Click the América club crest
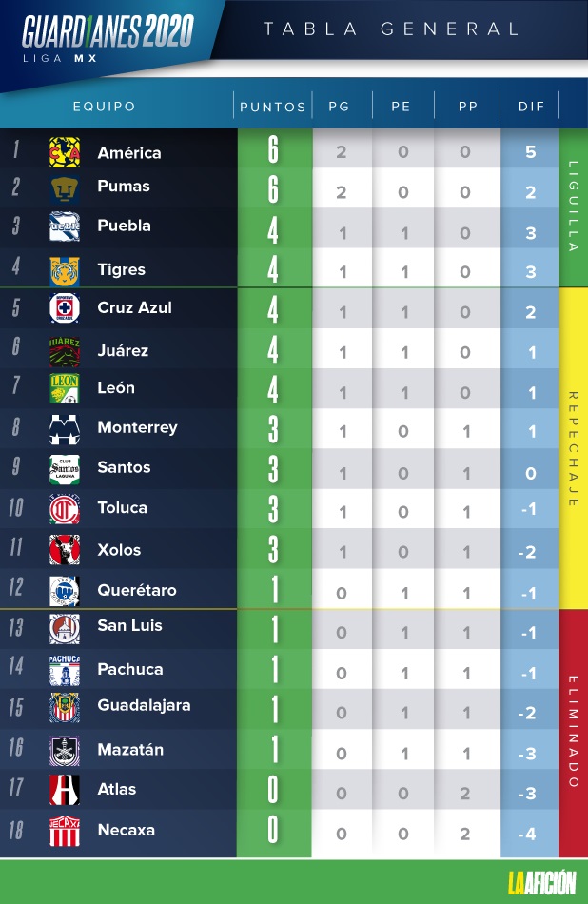This screenshot has height=904, width=588. [x=65, y=152]
